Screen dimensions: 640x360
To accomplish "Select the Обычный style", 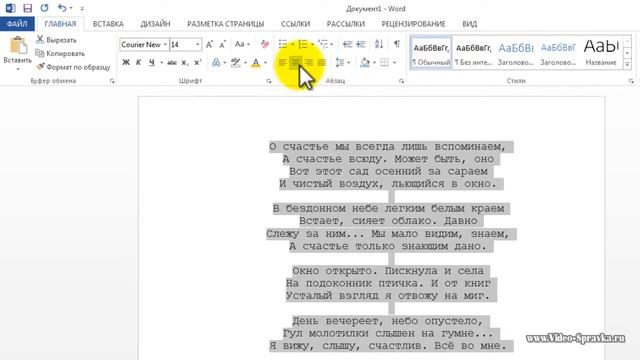I will (431, 53).
